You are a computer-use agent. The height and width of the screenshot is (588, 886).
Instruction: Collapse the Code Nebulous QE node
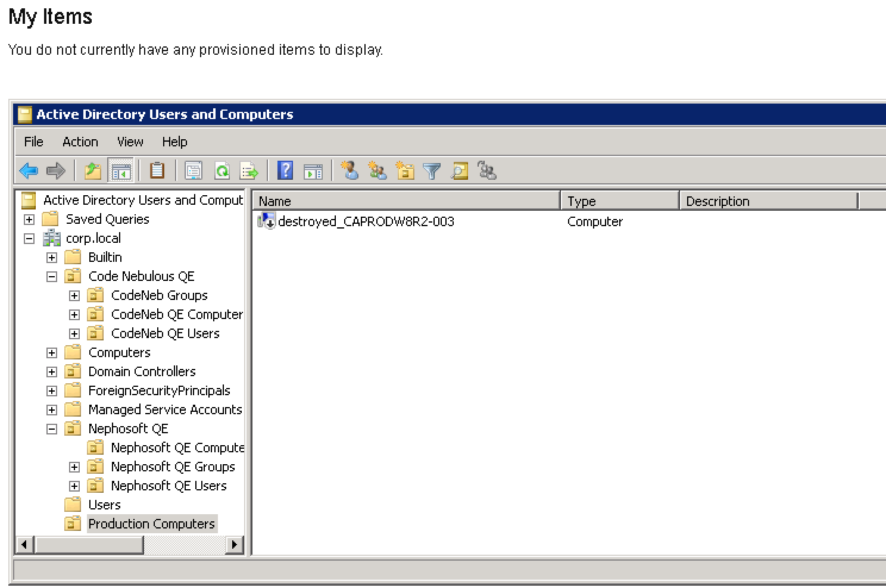[52, 277]
